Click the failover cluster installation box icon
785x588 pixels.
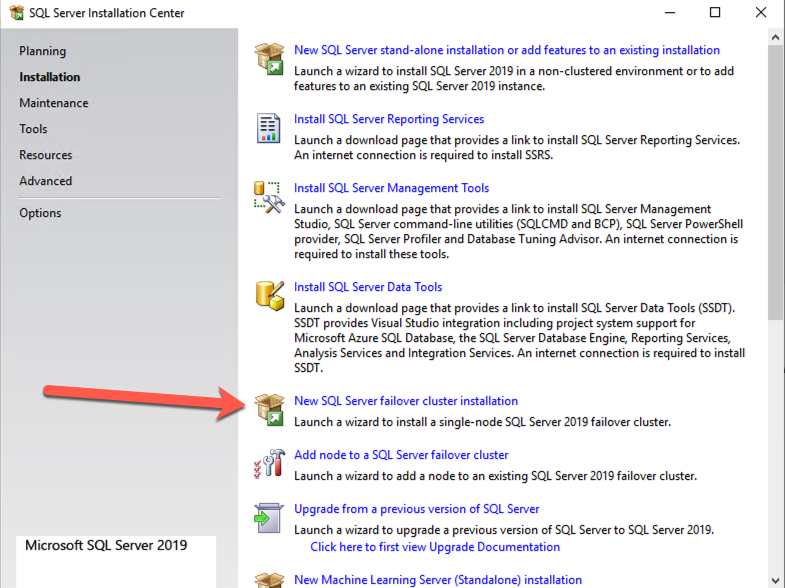coord(269,409)
